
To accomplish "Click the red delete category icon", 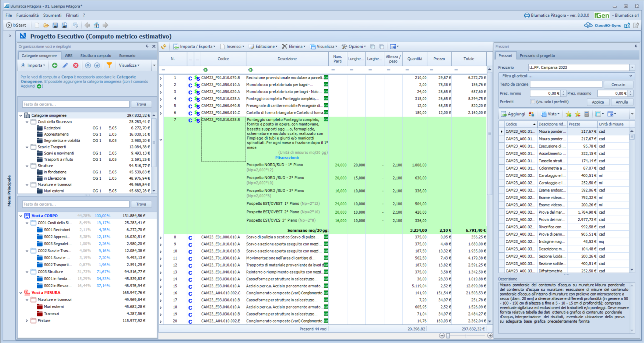I will click(76, 65).
